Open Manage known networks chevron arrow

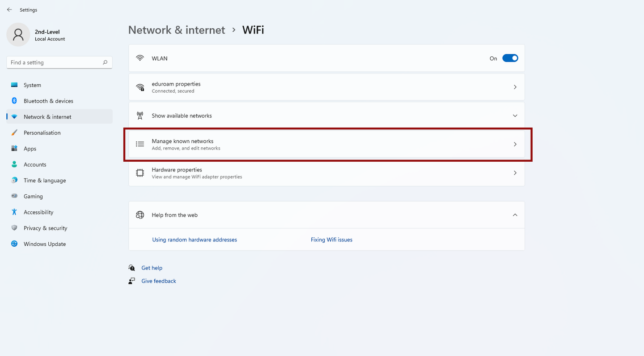(515, 144)
